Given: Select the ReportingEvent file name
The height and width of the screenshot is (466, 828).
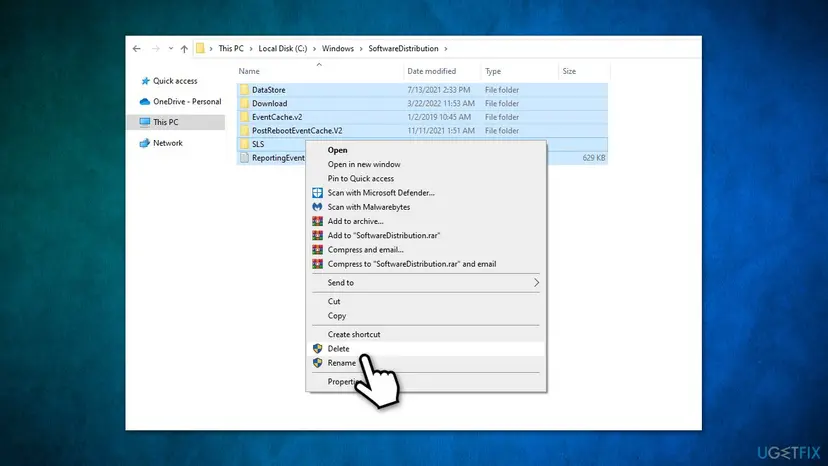Looking at the screenshot, I should [278, 158].
